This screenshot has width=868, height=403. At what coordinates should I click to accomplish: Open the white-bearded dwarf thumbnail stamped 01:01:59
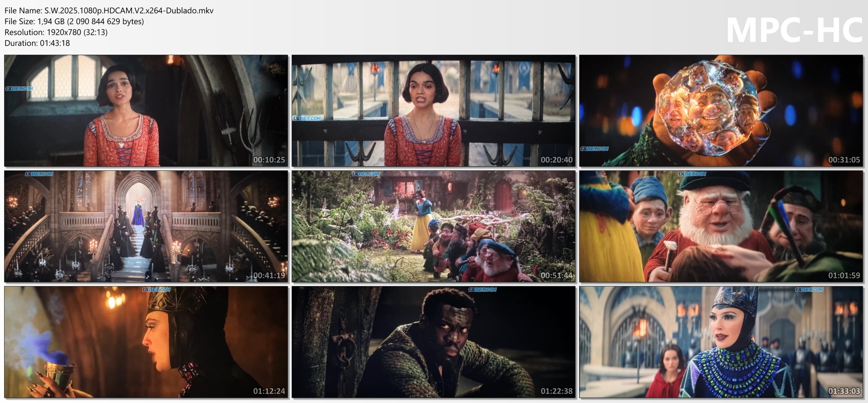pos(721,226)
